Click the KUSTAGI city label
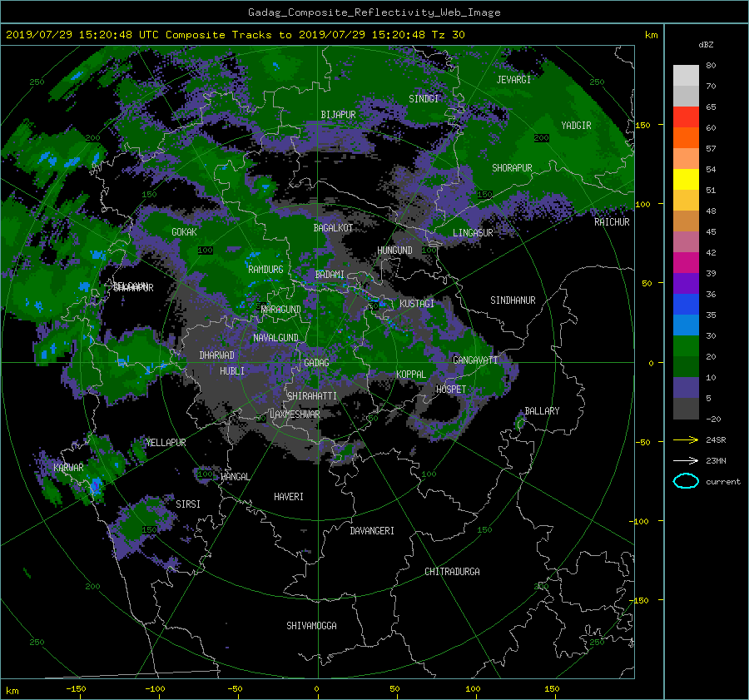The image size is (749, 700). (417, 304)
